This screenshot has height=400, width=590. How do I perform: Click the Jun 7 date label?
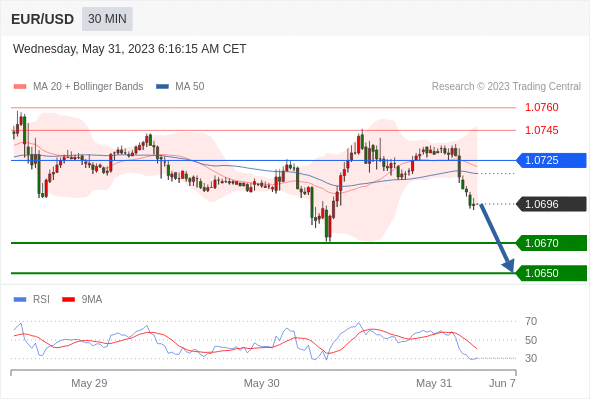502,383
